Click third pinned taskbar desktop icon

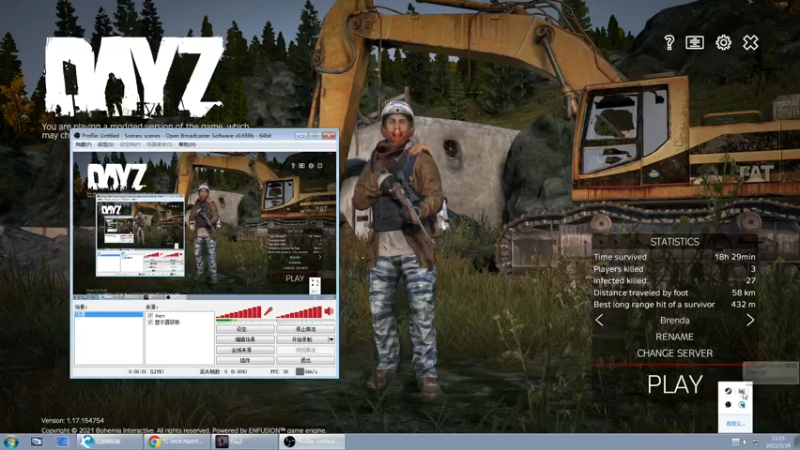point(63,442)
